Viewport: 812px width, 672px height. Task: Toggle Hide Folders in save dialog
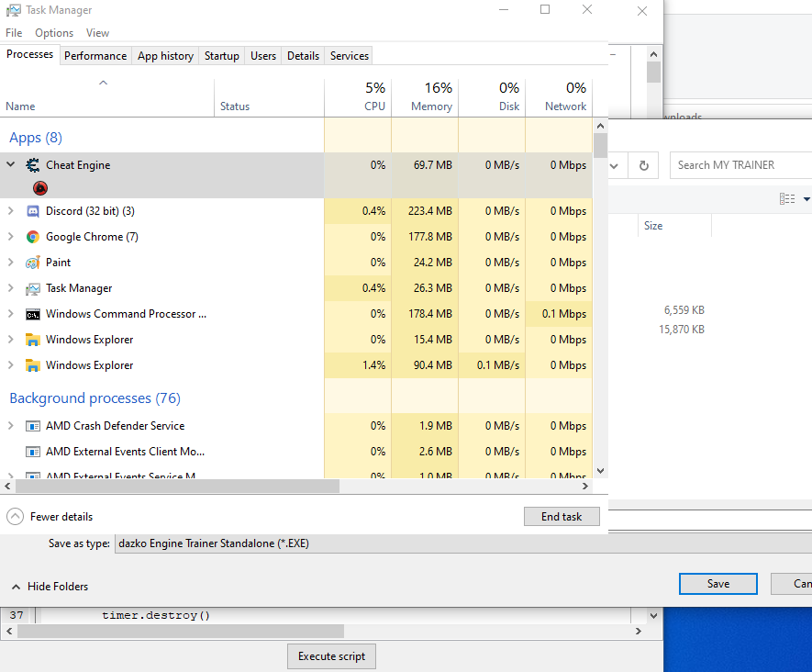pyautogui.click(x=50, y=587)
